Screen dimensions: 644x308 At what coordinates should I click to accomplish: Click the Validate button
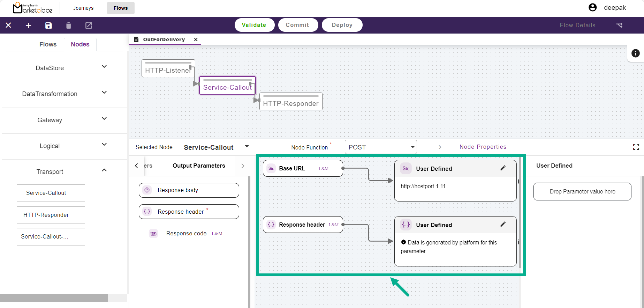(254, 25)
